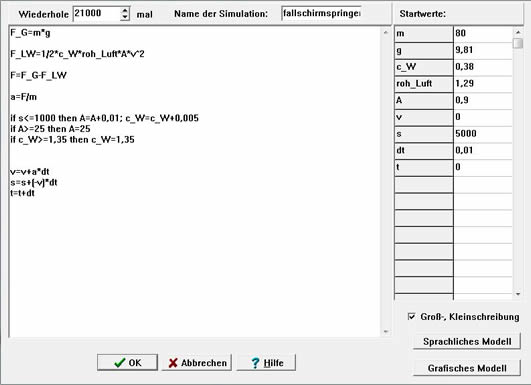Click the first empty name cell below 't'
Image resolution: width=531 pixels, height=385 pixels.
coord(424,185)
